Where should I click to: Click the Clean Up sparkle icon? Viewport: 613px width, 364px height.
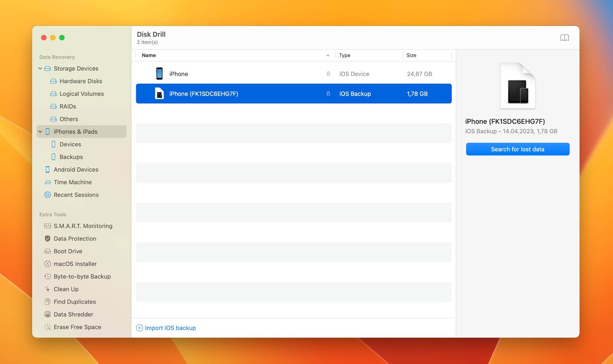(48, 289)
